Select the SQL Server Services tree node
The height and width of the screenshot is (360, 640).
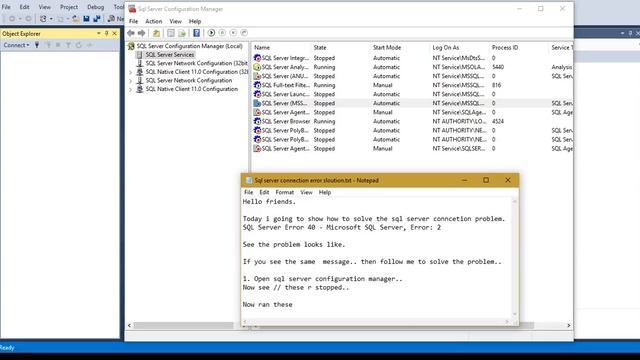pyautogui.click(x=169, y=55)
